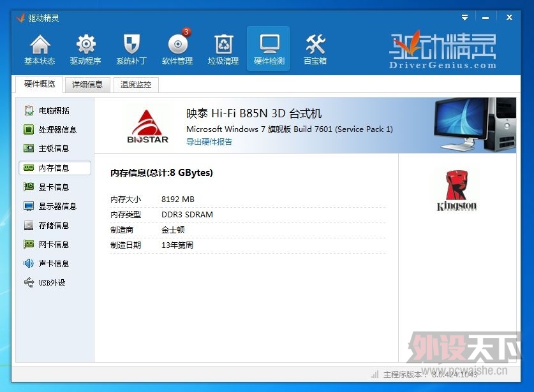
Task: Click the signal bars status icon
Action: tap(375, 375)
